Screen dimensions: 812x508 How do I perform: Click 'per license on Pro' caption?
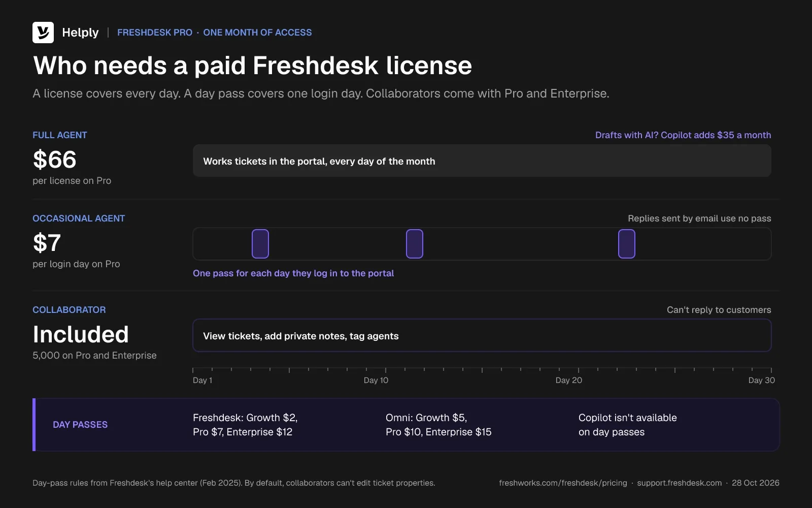point(72,181)
